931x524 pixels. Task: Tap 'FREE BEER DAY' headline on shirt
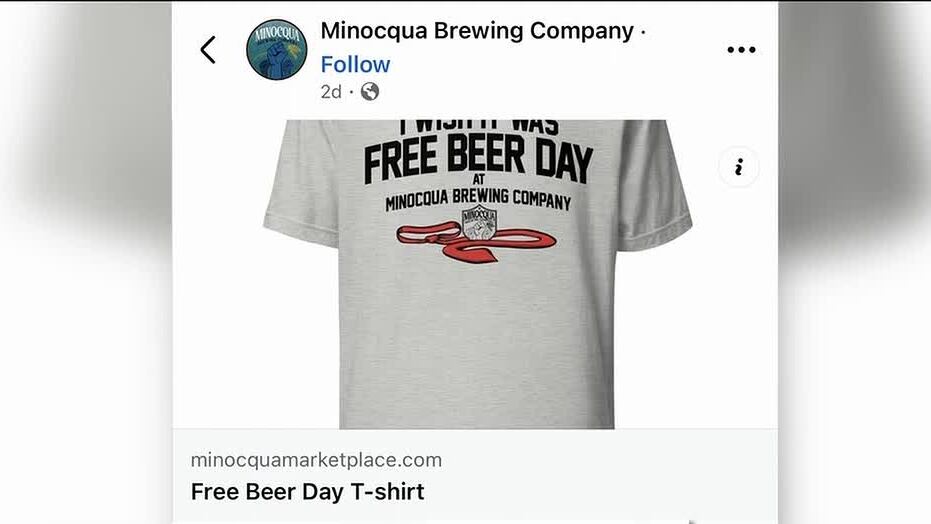tap(479, 158)
